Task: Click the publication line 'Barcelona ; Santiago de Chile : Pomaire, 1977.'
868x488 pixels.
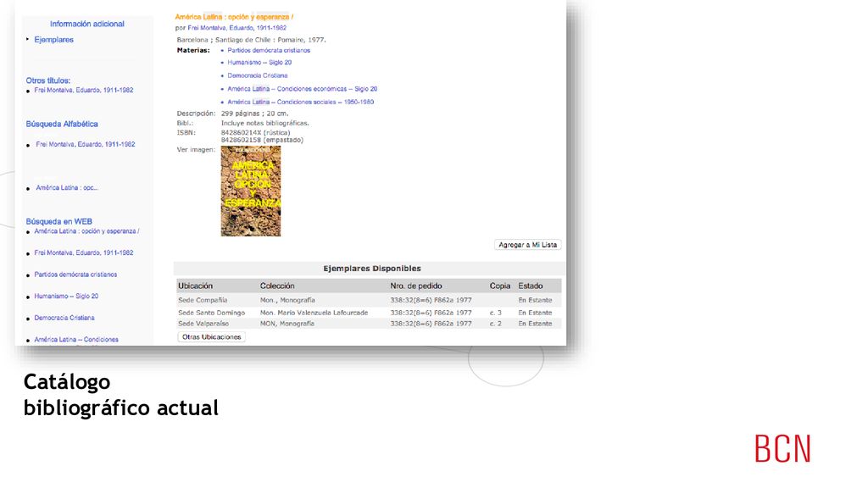Action: [x=251, y=40]
